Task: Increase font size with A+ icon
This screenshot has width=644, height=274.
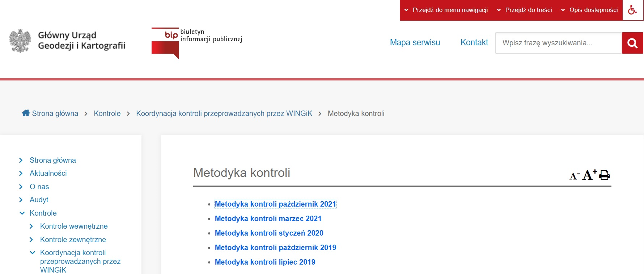Action: click(589, 175)
